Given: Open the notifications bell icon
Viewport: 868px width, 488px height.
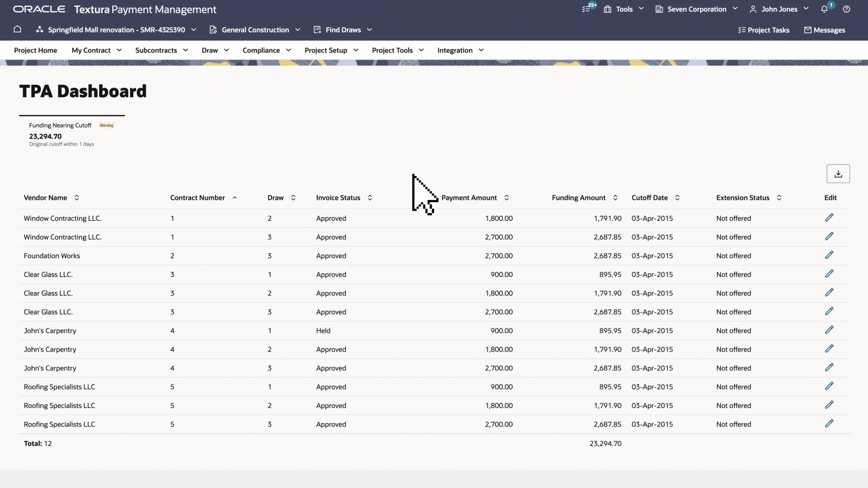Looking at the screenshot, I should click(x=824, y=9).
